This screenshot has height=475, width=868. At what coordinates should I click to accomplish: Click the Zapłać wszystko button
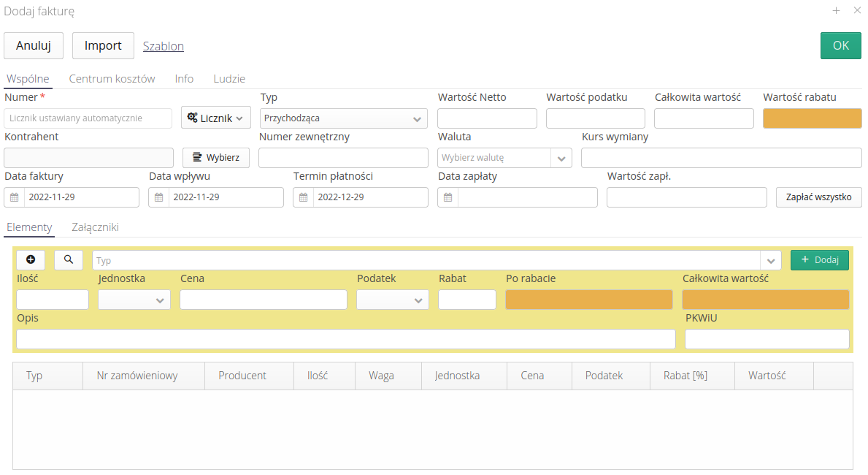pos(818,197)
